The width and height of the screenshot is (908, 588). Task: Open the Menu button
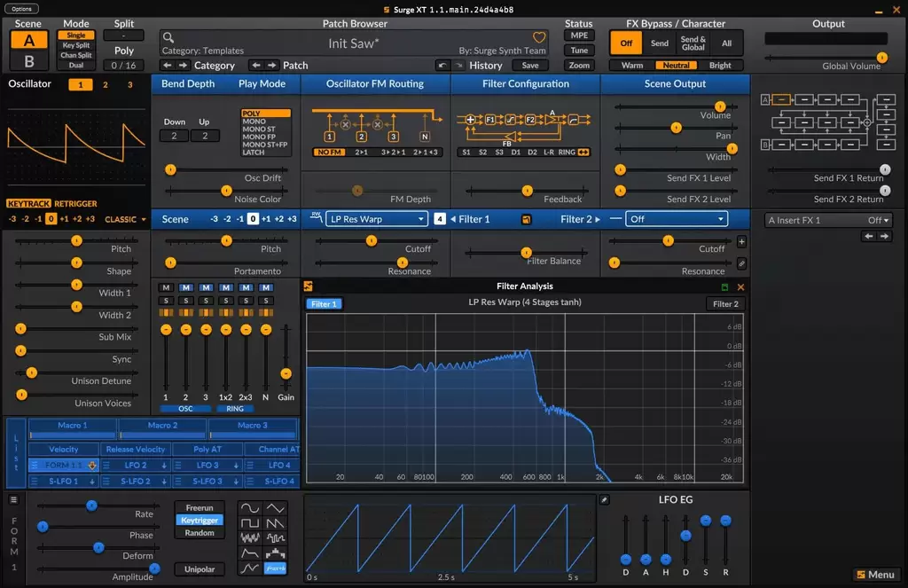(875, 574)
